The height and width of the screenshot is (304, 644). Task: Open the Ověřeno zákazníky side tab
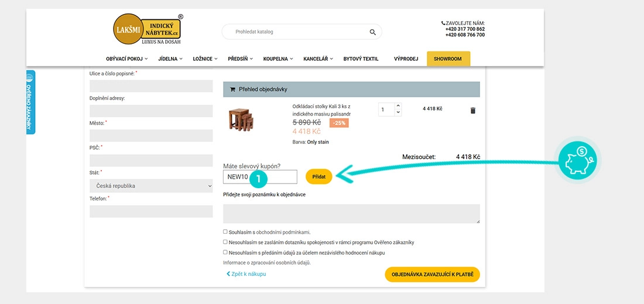(30, 102)
